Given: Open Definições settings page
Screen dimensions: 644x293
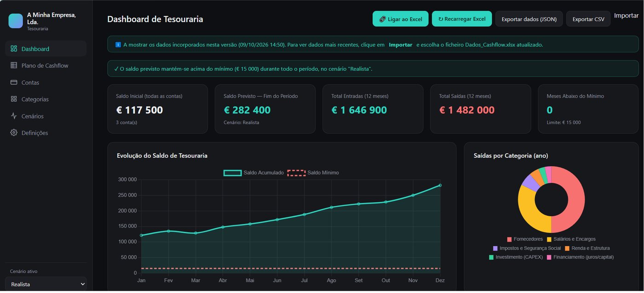Looking at the screenshot, I should click(x=46, y=133).
